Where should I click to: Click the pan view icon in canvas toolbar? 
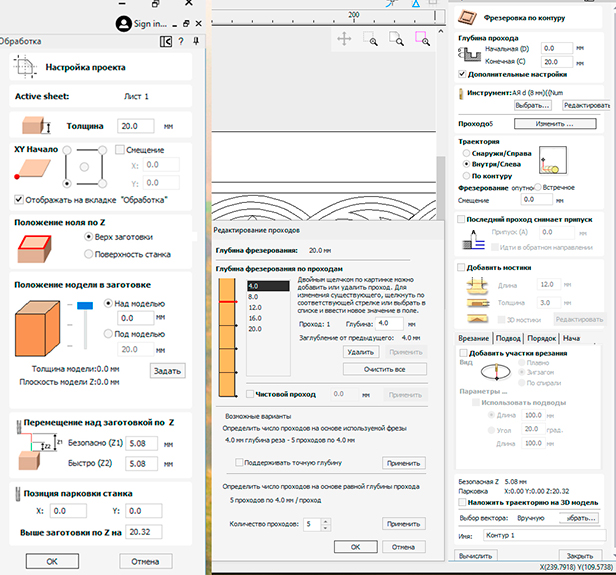(x=343, y=39)
